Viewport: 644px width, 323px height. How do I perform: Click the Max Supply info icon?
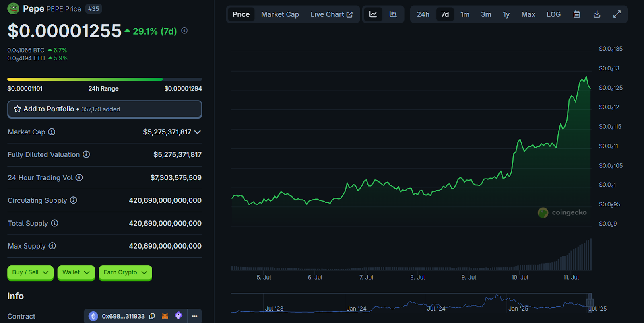[52, 246]
